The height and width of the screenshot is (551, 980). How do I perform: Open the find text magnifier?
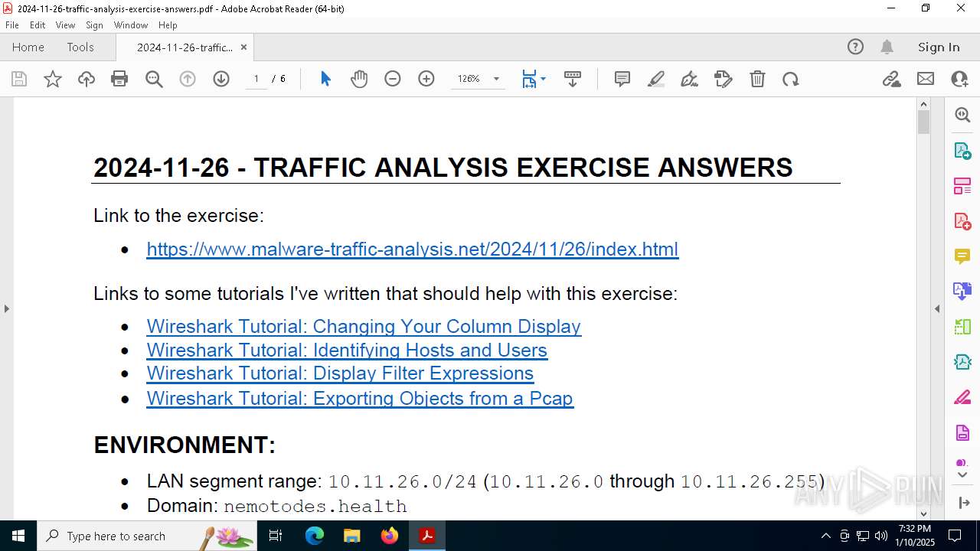pyautogui.click(x=154, y=79)
